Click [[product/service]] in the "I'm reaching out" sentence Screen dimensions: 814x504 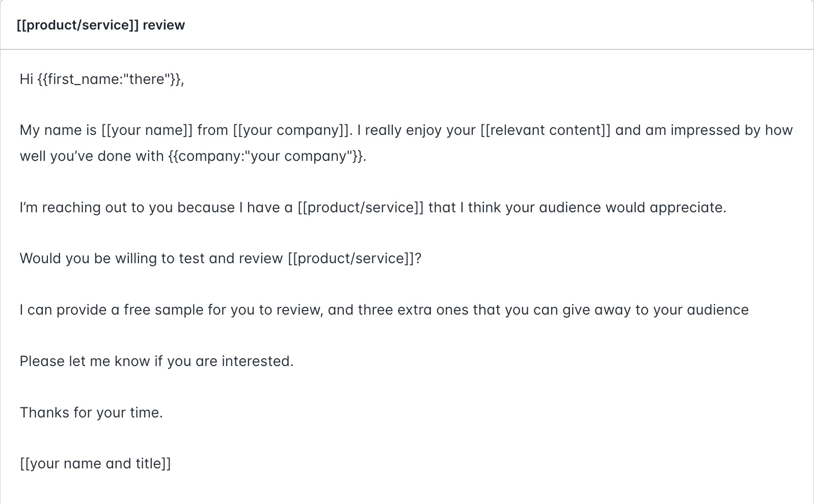coord(361,208)
